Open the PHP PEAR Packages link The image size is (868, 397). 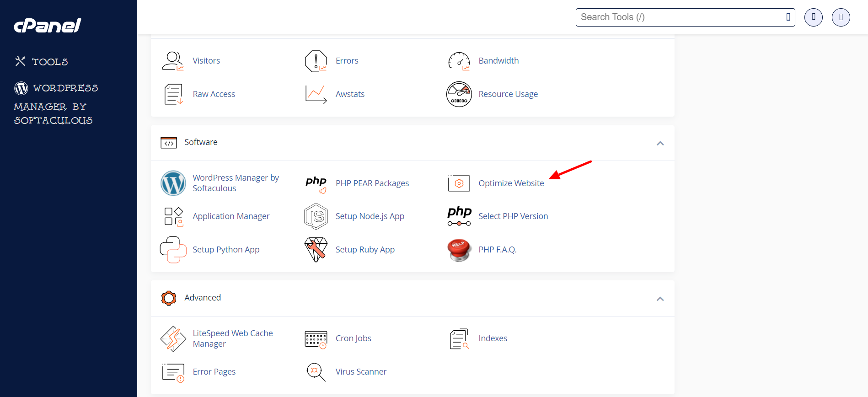tap(372, 183)
